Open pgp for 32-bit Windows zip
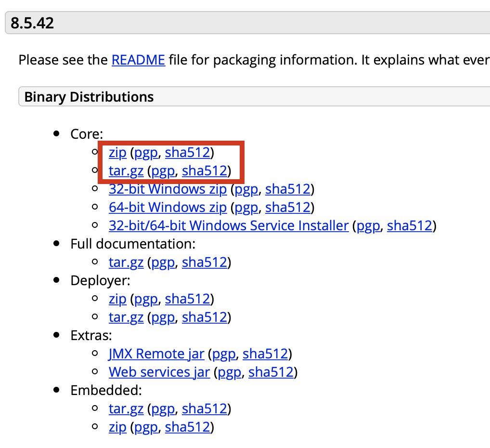This screenshot has width=490, height=448. pos(246,189)
